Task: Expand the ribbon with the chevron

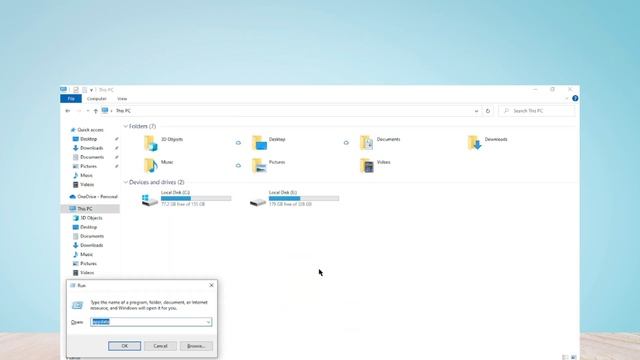Action: pyautogui.click(x=567, y=98)
